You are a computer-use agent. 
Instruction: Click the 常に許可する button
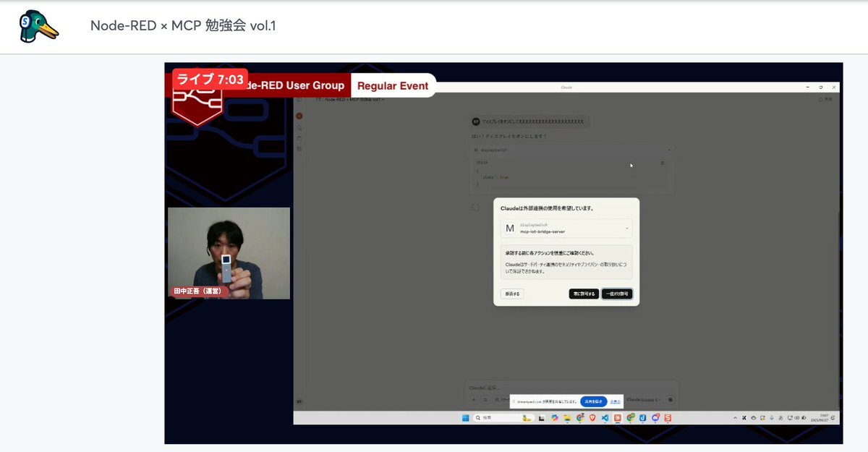(x=584, y=294)
